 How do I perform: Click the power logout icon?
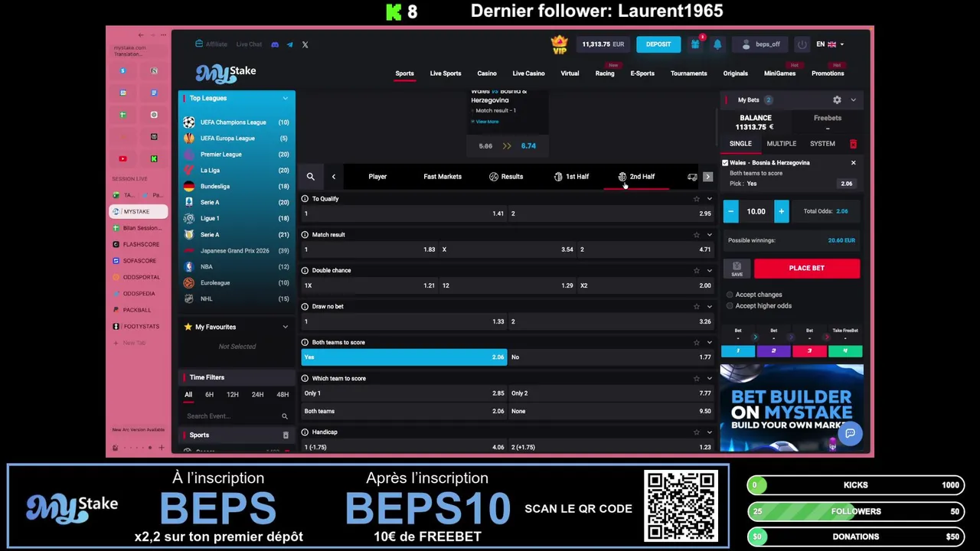tap(802, 44)
